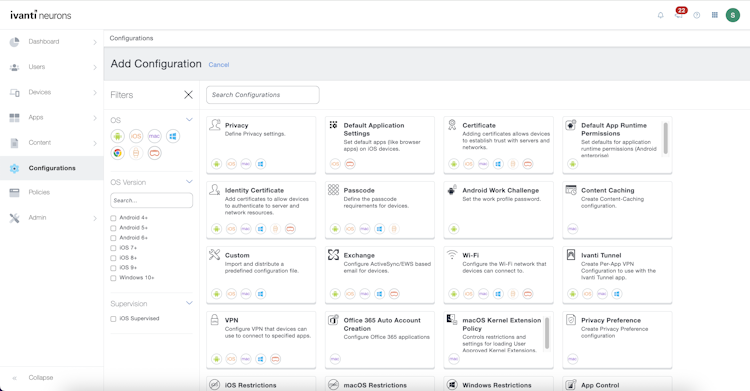Click the OS Version search box
This screenshot has width=750, height=391.
pos(152,200)
